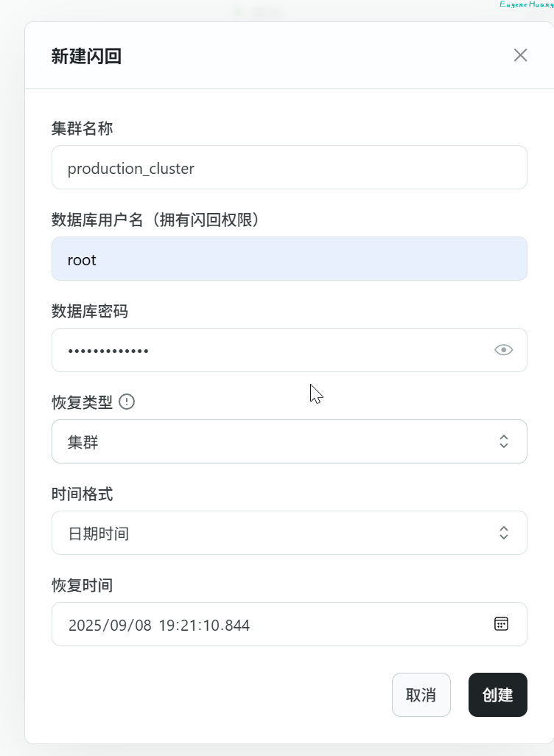Click the chevron arrows in 日期时间 selector
Viewport: 554px width, 756px height.
click(504, 533)
